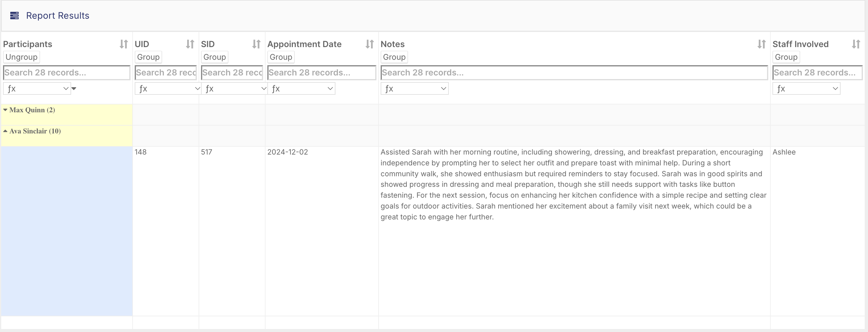868x332 pixels.
Task: Open the Participants fx function dropdown
Action: tap(37, 89)
